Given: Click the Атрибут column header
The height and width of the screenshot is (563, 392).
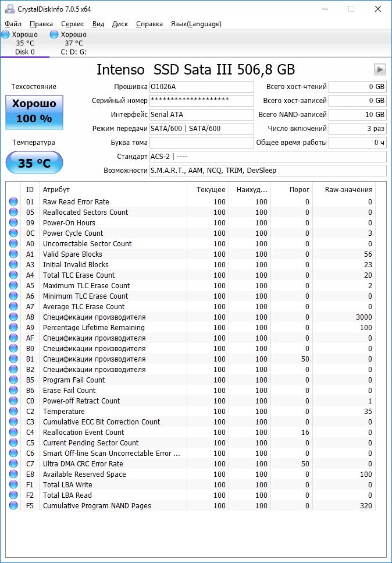Looking at the screenshot, I should [113, 190].
